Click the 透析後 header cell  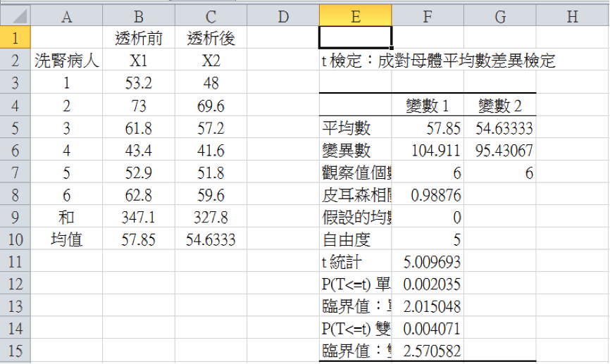(x=211, y=38)
